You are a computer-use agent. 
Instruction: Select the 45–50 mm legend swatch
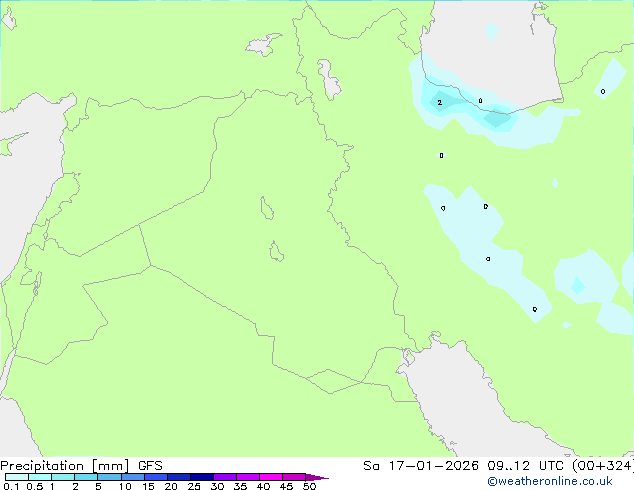coord(294,477)
